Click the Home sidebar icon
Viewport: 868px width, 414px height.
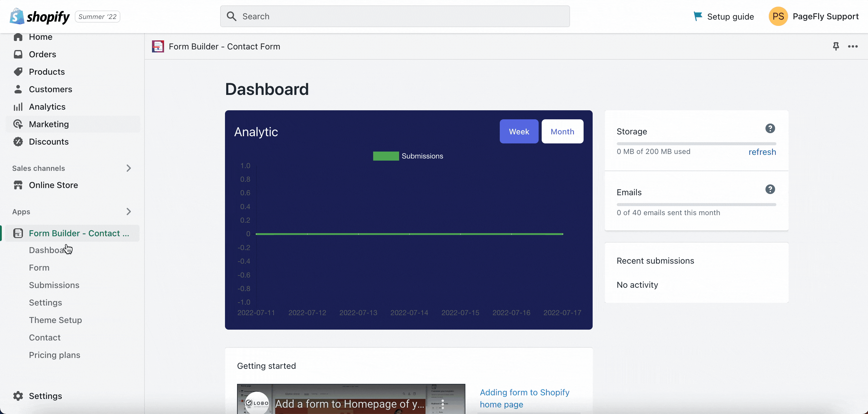[x=18, y=37]
